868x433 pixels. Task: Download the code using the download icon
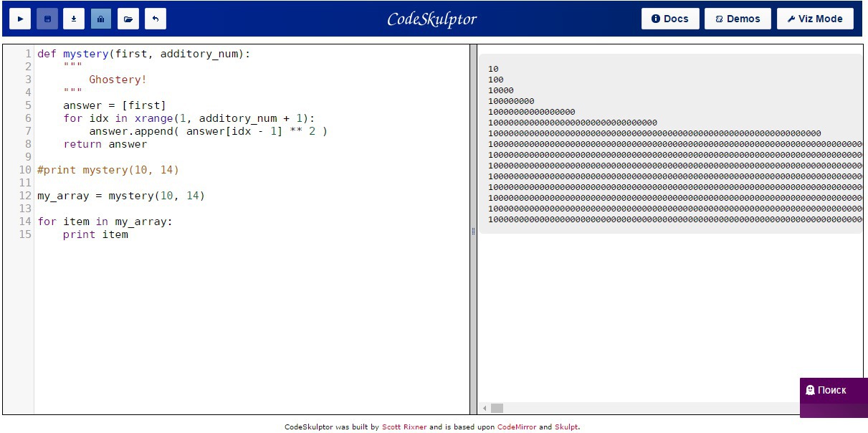74,19
